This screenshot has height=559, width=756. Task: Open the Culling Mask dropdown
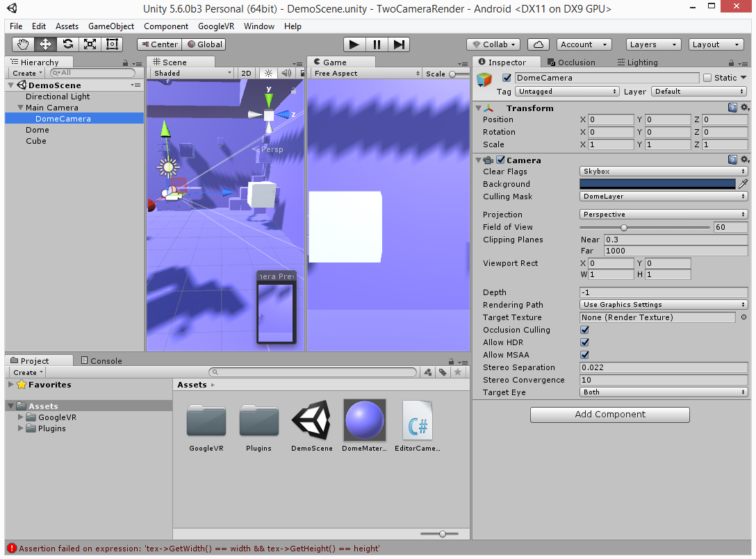(x=664, y=196)
